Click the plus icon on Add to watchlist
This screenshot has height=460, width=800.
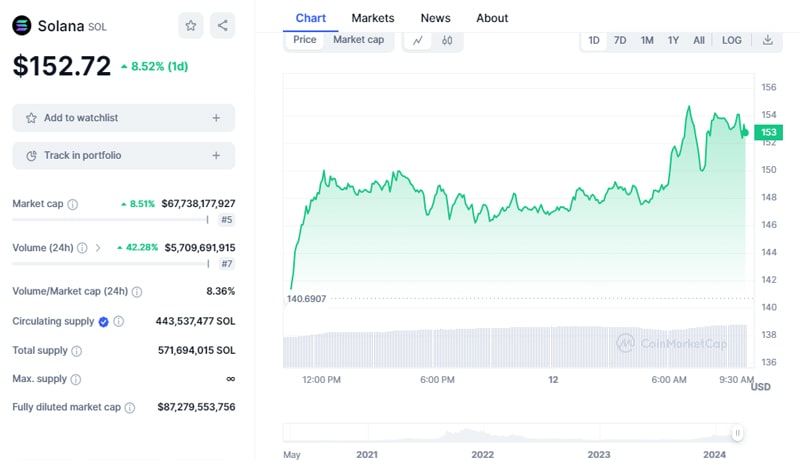(216, 118)
